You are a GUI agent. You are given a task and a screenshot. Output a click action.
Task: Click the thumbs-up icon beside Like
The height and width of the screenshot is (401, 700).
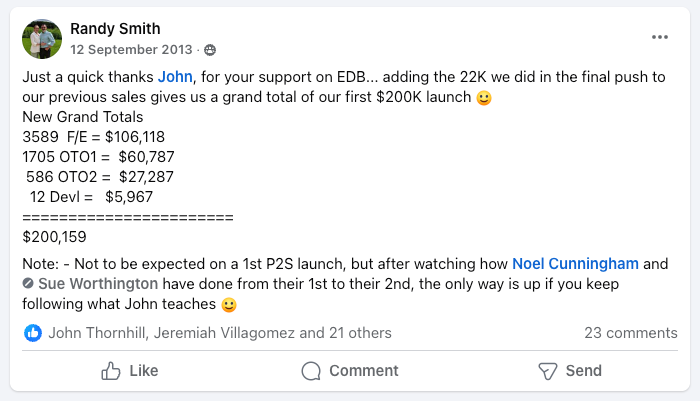coord(111,371)
